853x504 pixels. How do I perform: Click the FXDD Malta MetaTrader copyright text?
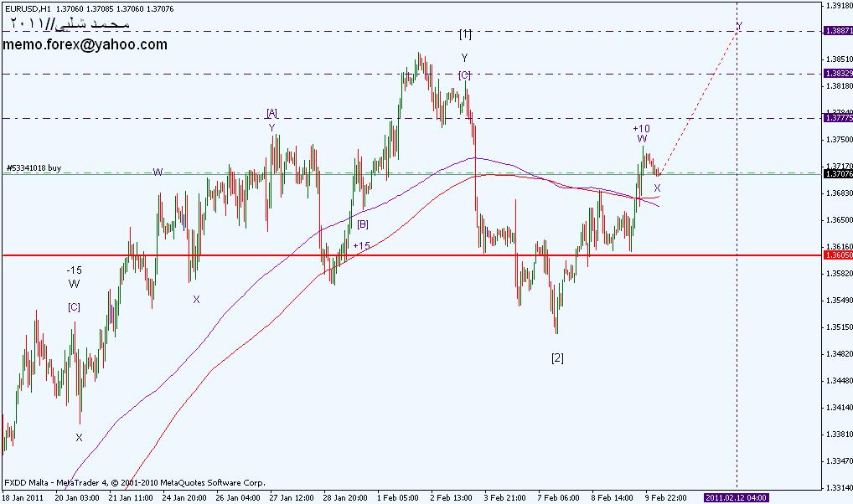tap(134, 483)
